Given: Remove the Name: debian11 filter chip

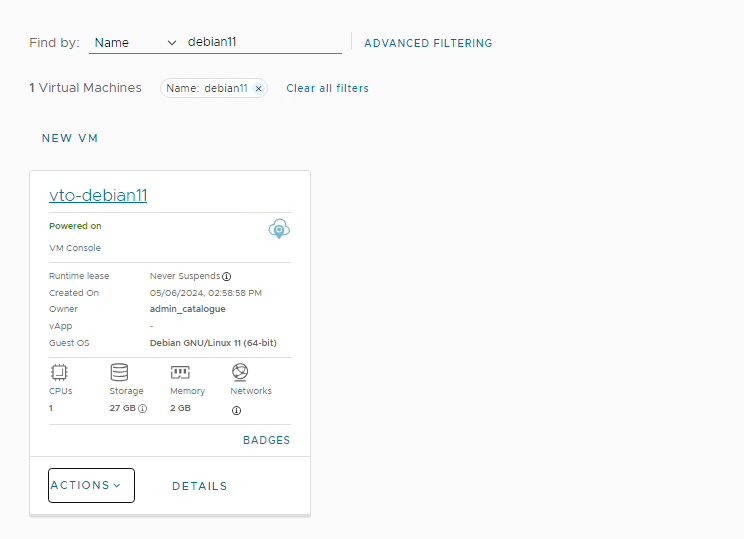Looking at the screenshot, I should click(x=259, y=89).
